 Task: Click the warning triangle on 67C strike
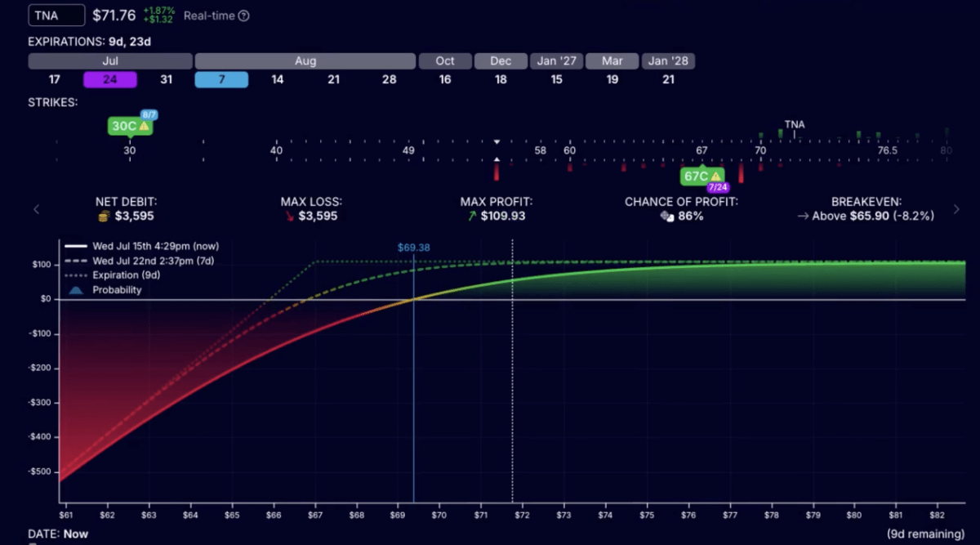(x=715, y=176)
